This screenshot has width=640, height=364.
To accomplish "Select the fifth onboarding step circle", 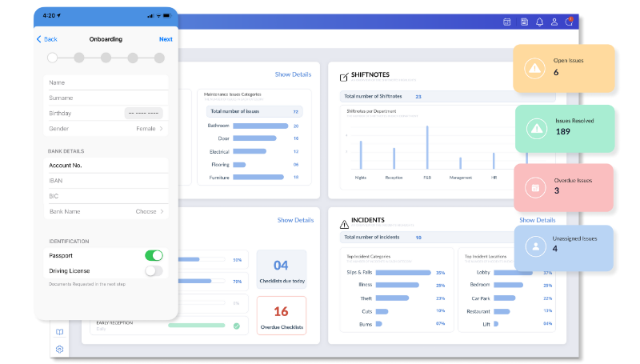I will click(x=159, y=58).
